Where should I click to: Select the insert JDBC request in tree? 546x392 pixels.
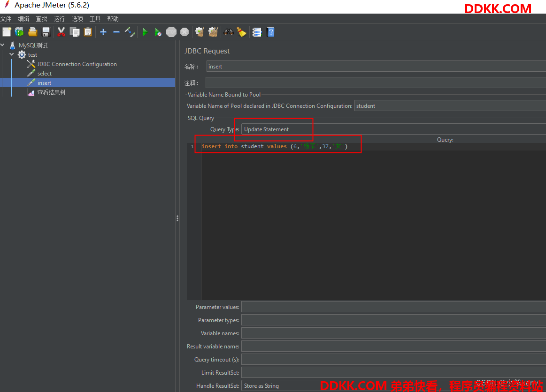(44, 83)
